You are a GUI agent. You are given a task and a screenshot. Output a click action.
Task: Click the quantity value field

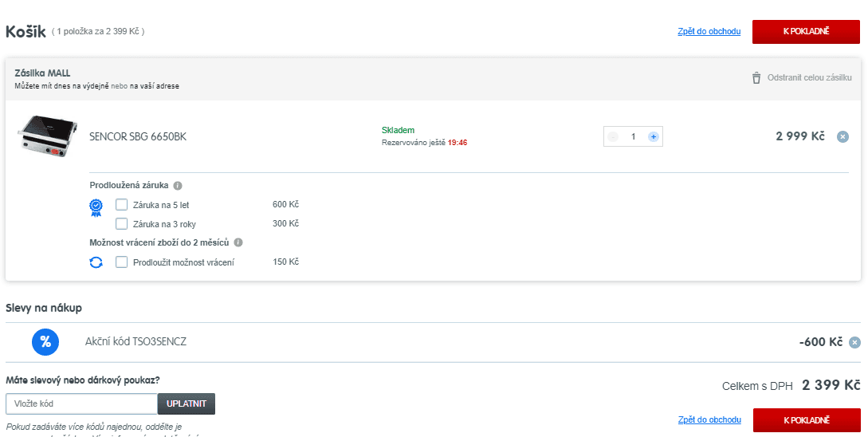pos(634,137)
